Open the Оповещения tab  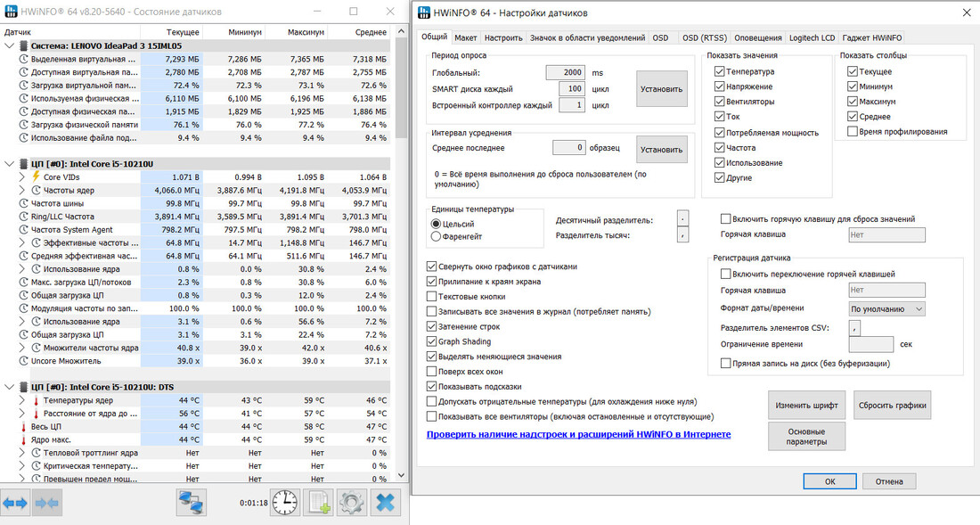[x=758, y=38]
